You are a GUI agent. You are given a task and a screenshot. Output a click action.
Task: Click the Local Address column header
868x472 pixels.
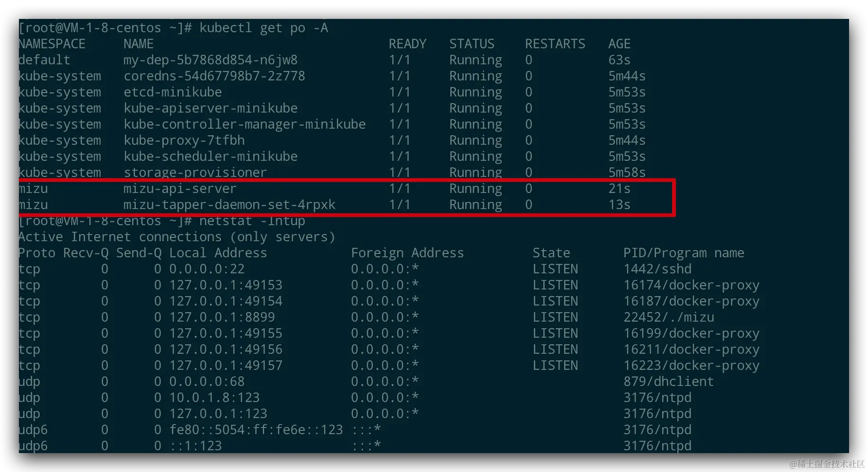click(218, 253)
